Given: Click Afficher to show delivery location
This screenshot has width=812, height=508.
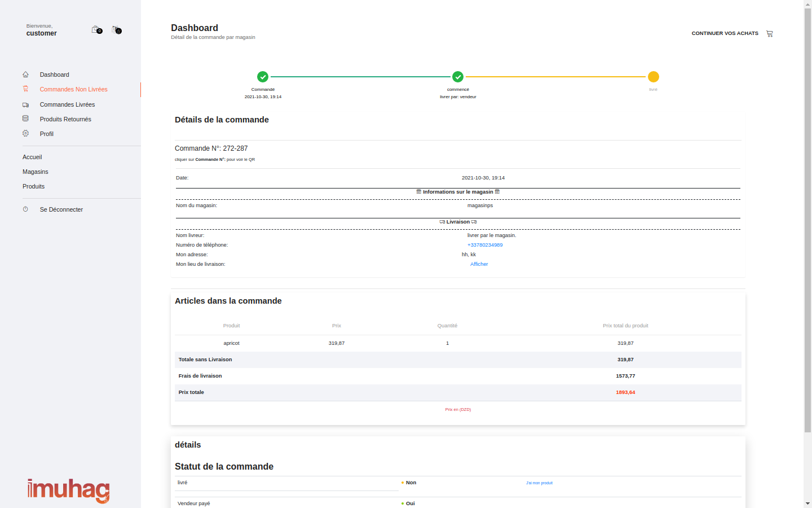Looking at the screenshot, I should [479, 264].
